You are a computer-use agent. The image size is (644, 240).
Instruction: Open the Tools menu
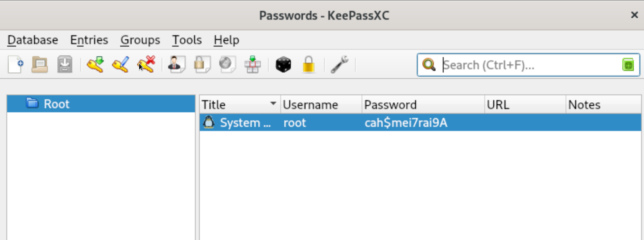(187, 40)
